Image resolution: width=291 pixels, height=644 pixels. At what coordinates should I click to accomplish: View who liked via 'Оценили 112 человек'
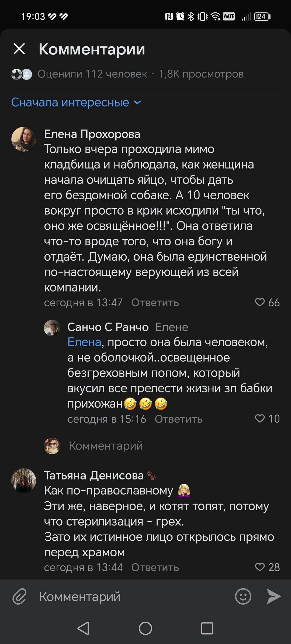click(x=92, y=74)
